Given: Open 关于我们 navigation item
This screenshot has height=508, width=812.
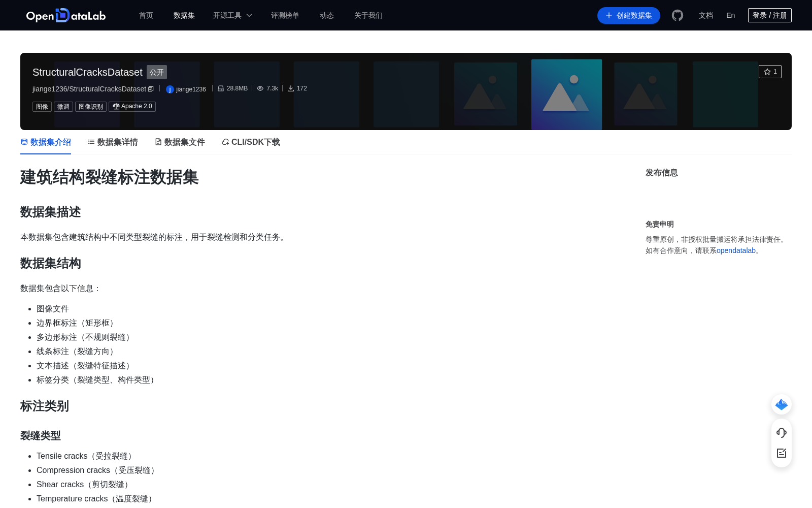Looking at the screenshot, I should click(x=368, y=15).
